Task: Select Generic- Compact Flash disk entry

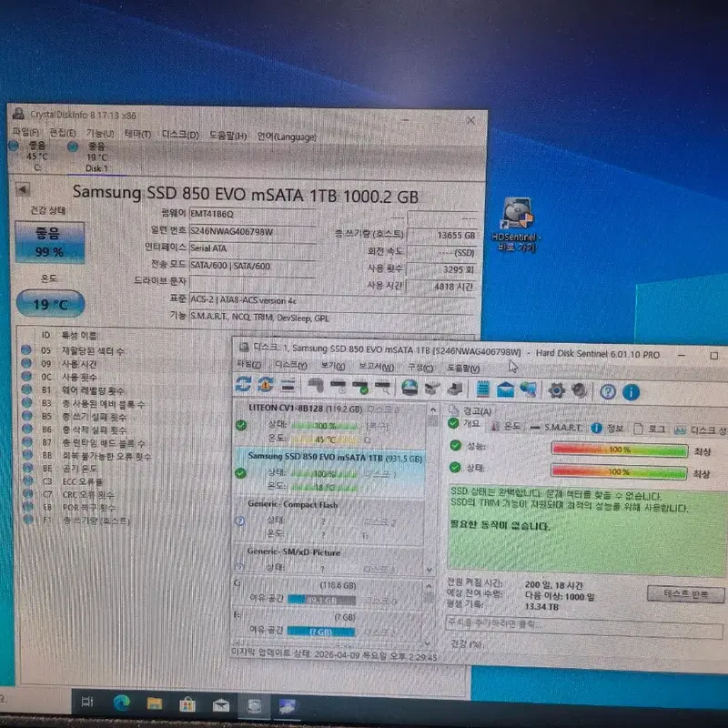Action: pos(329,519)
